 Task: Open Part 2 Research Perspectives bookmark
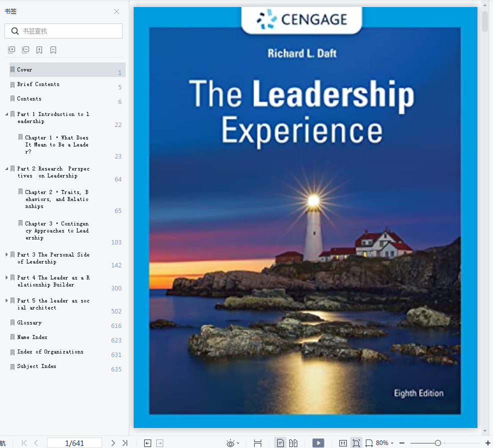[x=54, y=172]
